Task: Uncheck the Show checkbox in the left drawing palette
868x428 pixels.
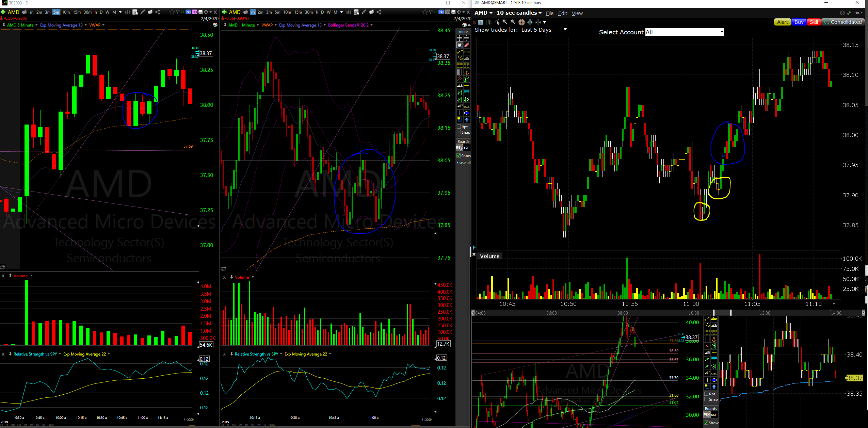Action: point(459,155)
